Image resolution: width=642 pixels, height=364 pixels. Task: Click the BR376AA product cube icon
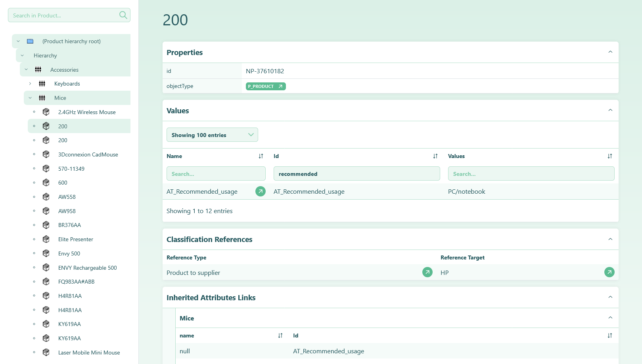tap(46, 225)
